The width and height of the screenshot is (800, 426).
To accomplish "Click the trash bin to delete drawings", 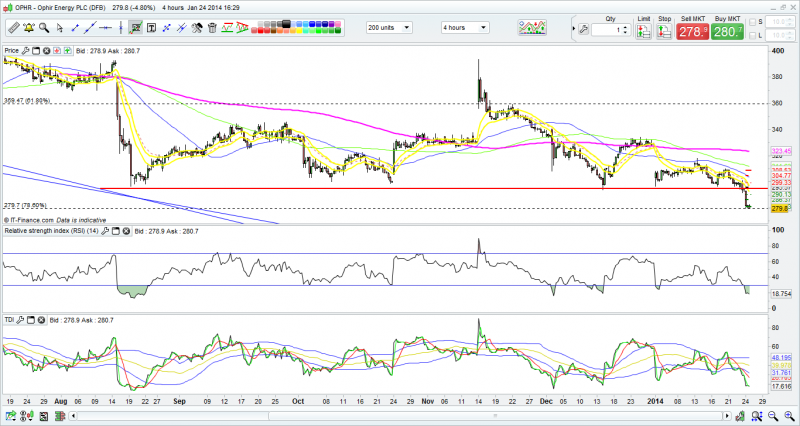I will click(212, 27).
